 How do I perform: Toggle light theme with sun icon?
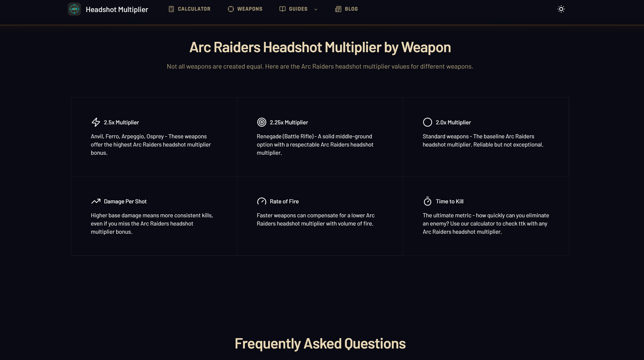click(x=561, y=9)
